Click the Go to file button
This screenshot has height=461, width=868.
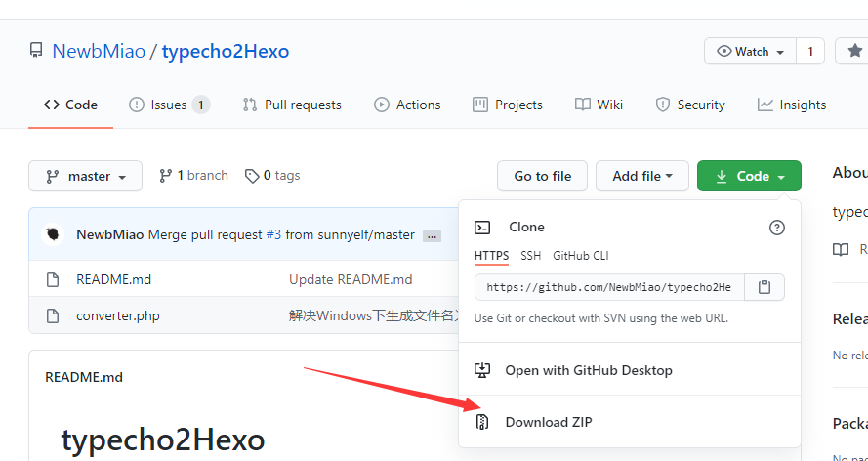pyautogui.click(x=543, y=176)
